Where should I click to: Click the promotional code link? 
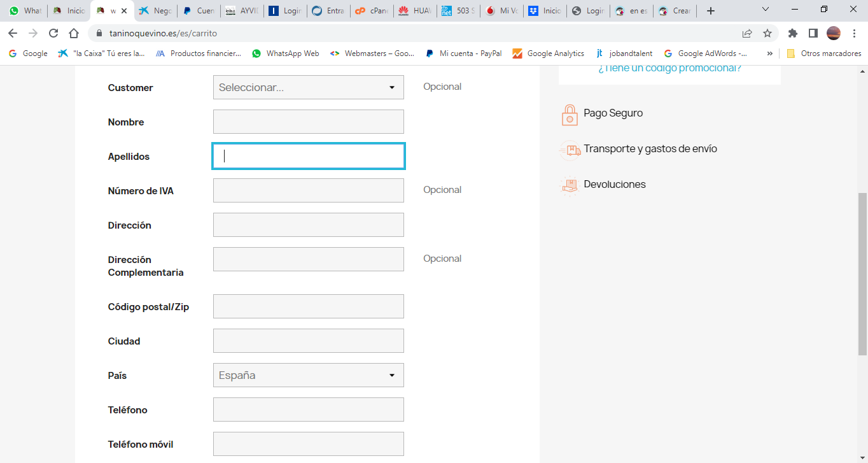click(669, 68)
